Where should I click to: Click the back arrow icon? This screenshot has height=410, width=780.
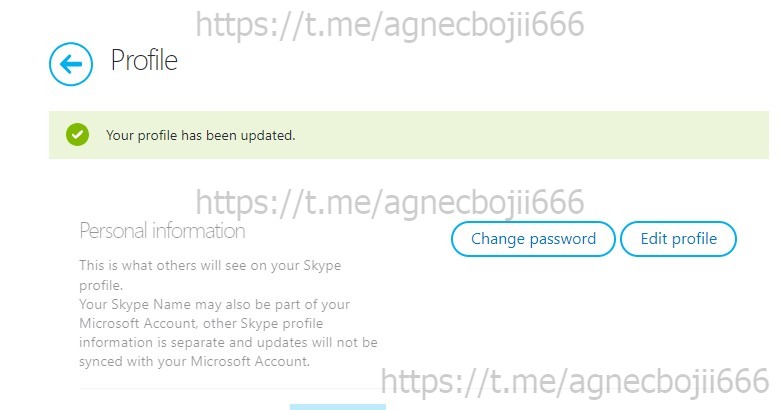70,64
